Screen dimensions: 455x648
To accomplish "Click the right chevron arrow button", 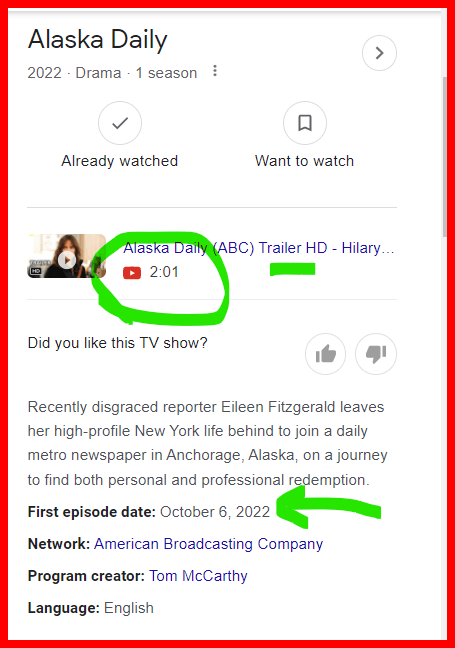I will (x=379, y=53).
